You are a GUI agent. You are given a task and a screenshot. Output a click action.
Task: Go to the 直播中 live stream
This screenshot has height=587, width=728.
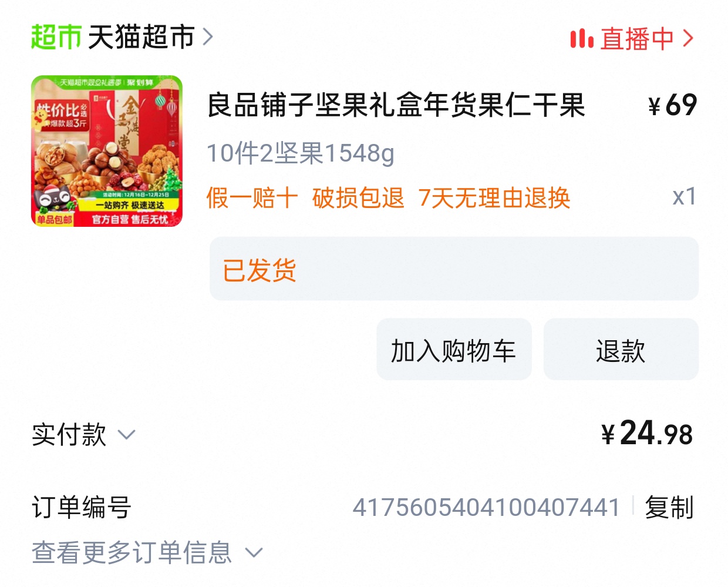(x=637, y=39)
